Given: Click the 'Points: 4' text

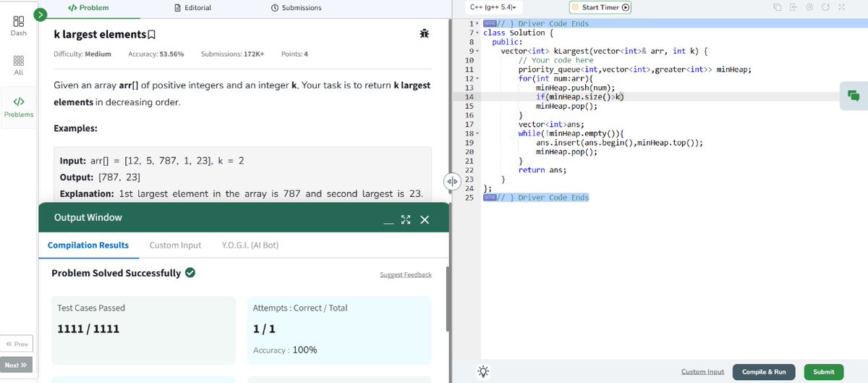Looking at the screenshot, I should (x=294, y=54).
